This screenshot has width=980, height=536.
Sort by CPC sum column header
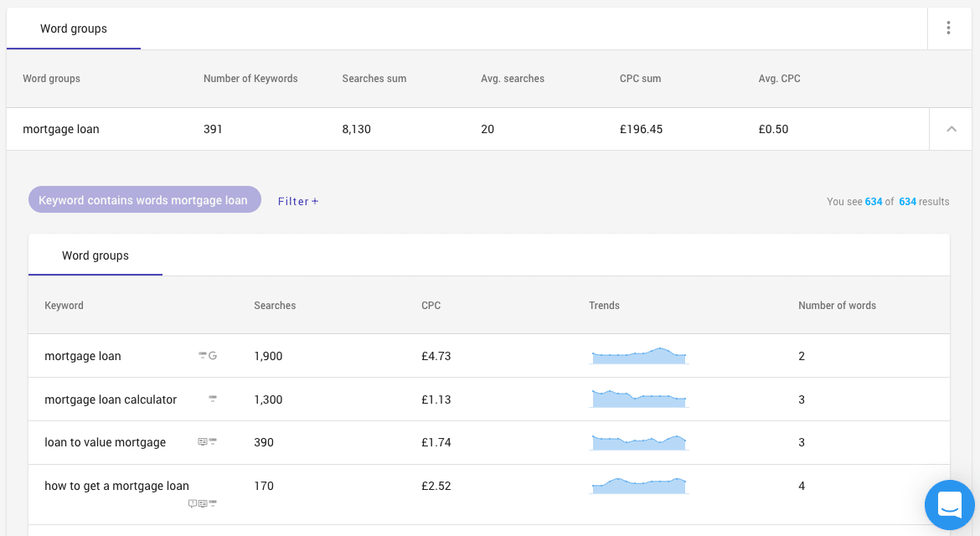[640, 79]
